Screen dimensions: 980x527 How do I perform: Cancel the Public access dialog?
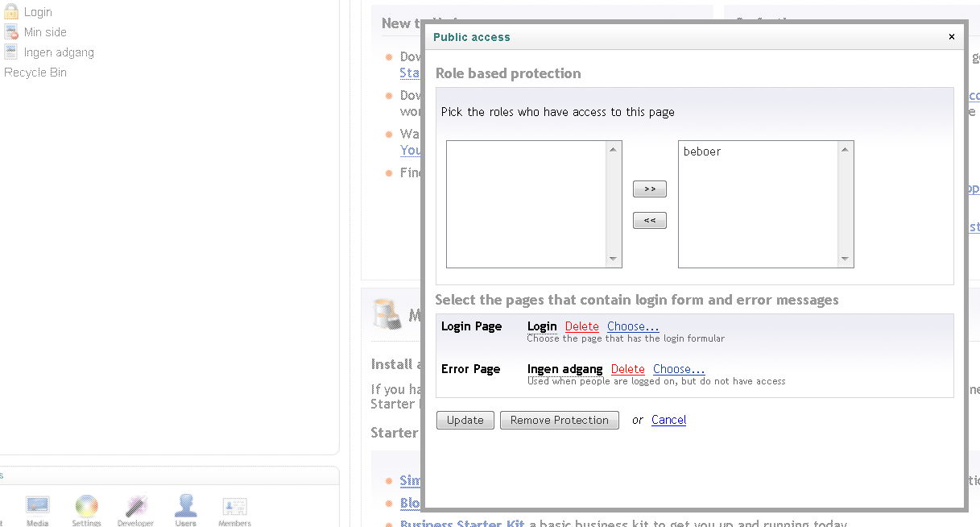[668, 420]
